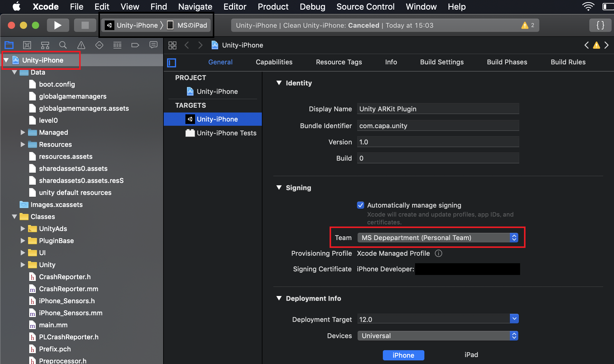Switch to the Build Phases tab
The image size is (614, 364).
(507, 62)
